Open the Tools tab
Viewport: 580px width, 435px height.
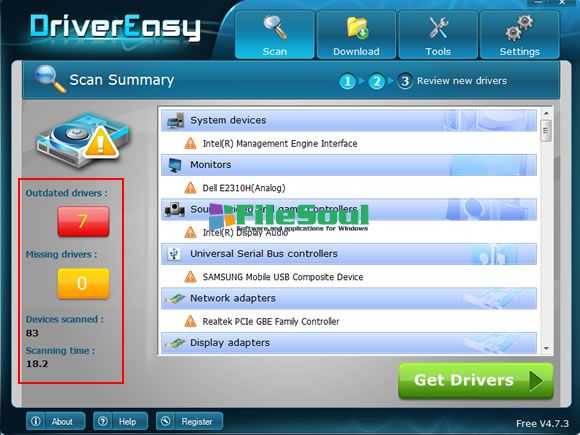pyautogui.click(x=438, y=35)
